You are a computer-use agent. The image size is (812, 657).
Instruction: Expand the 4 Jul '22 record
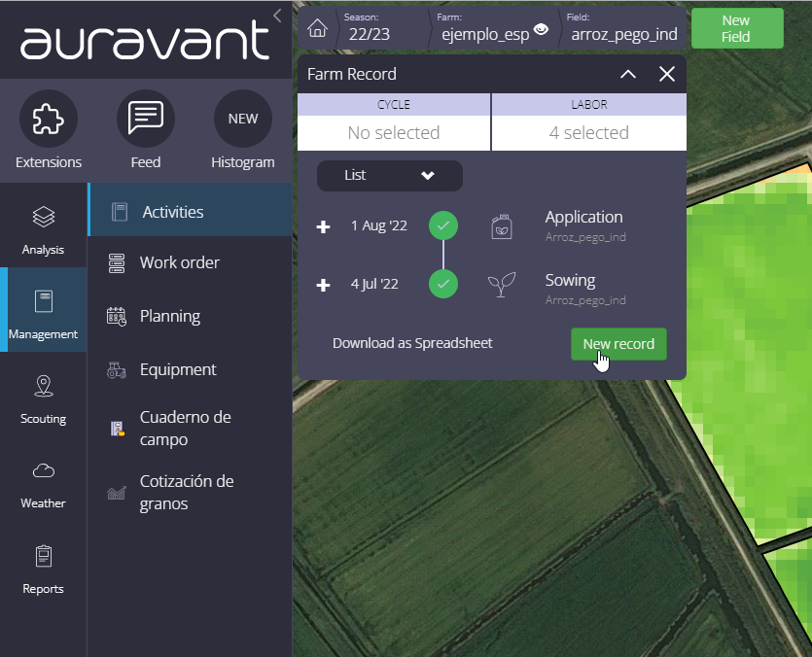pos(323,285)
